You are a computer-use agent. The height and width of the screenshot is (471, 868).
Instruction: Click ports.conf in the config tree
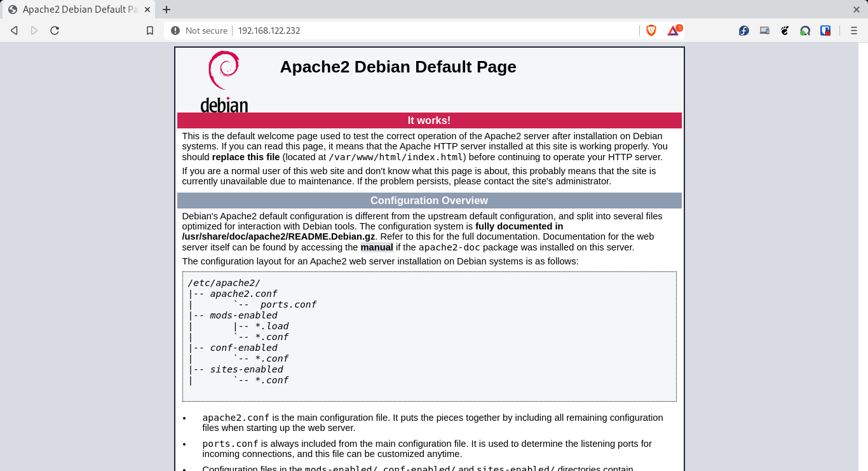point(288,304)
